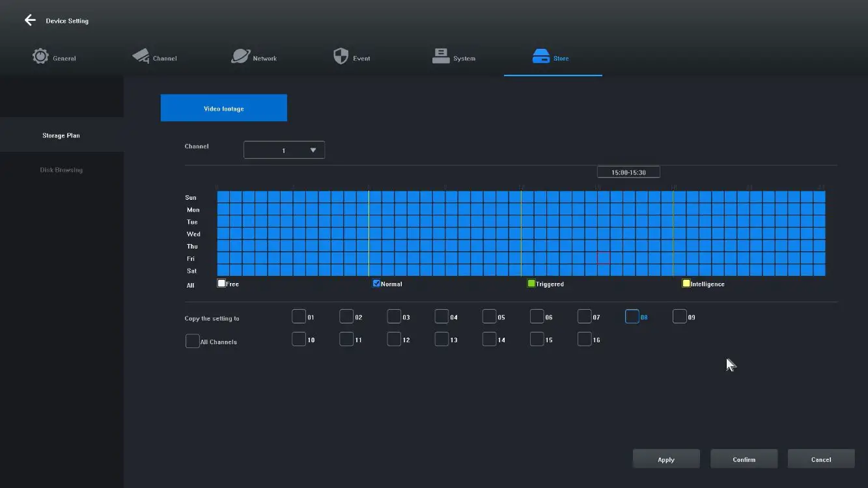Click the Confirm button

(744, 459)
